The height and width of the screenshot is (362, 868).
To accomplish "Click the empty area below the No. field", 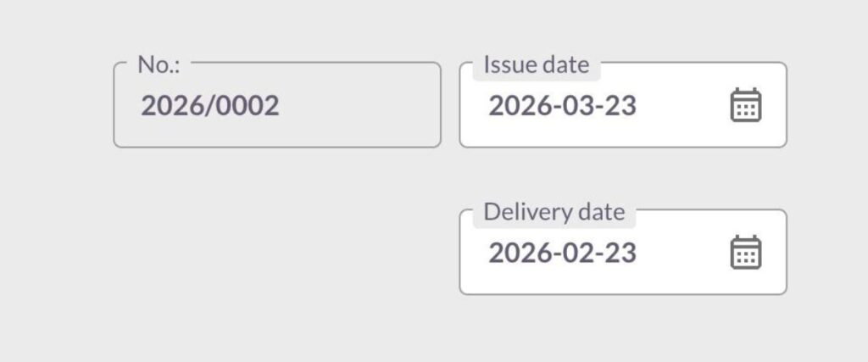I will 276,246.
